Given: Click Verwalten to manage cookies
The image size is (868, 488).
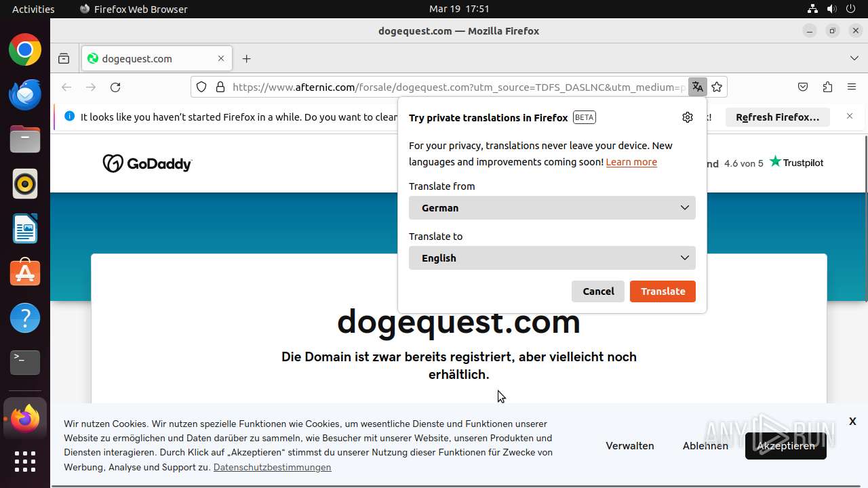Looking at the screenshot, I should [x=630, y=446].
